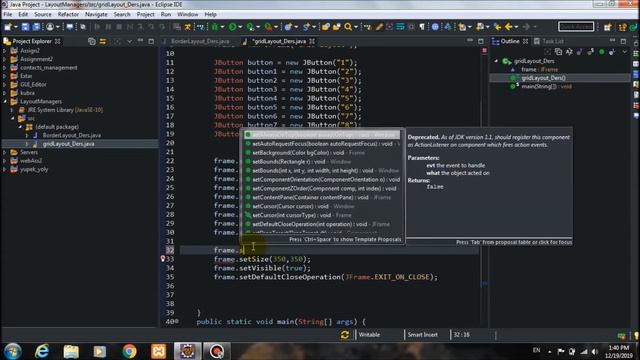Click the green Run button icon
This screenshot has width=640, height=360.
(x=232, y=27)
